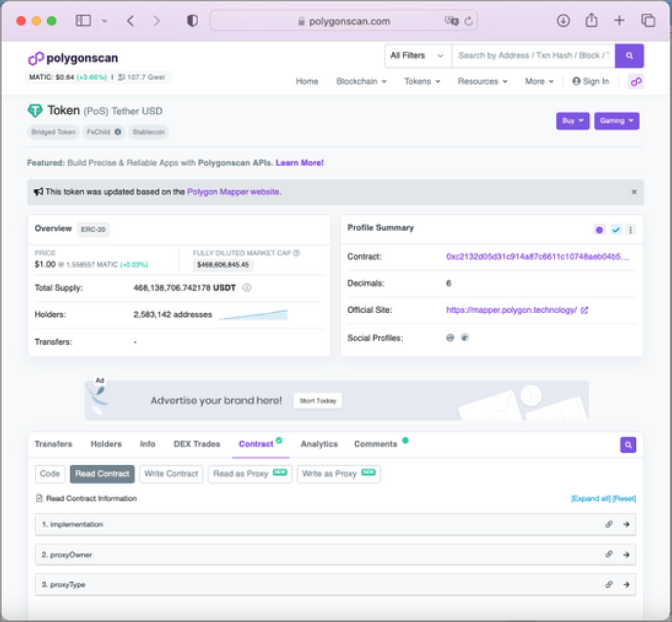Go forward with Safari forward arrow
Viewport: 672px width, 622px height.
156,20
